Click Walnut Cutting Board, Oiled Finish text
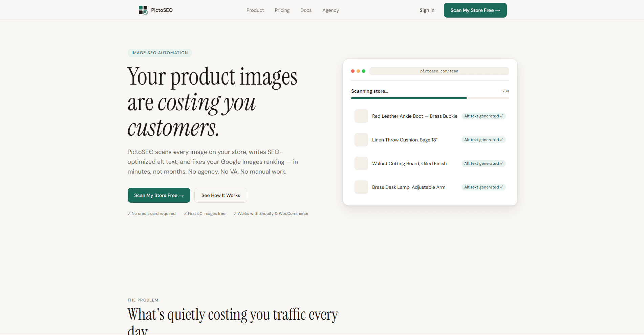 (409, 163)
